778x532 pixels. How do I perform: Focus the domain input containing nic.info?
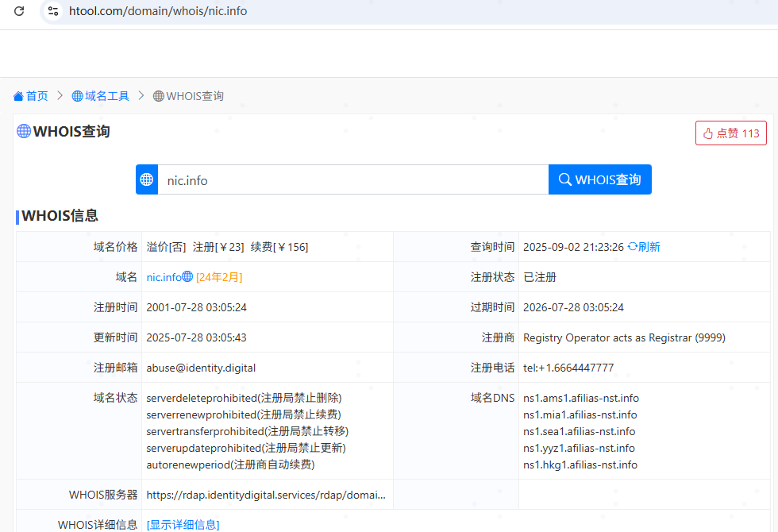click(x=352, y=179)
